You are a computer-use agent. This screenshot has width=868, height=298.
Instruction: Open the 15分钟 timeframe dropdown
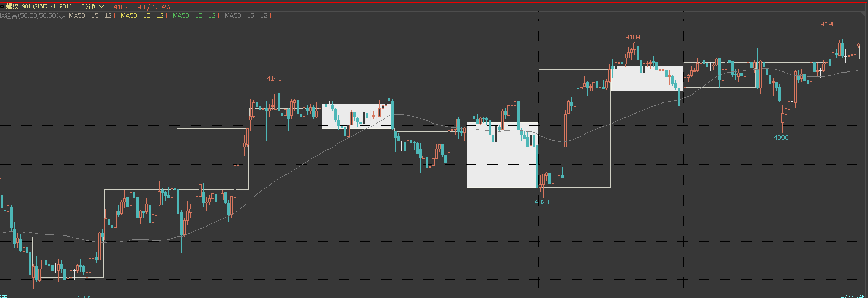point(91,7)
